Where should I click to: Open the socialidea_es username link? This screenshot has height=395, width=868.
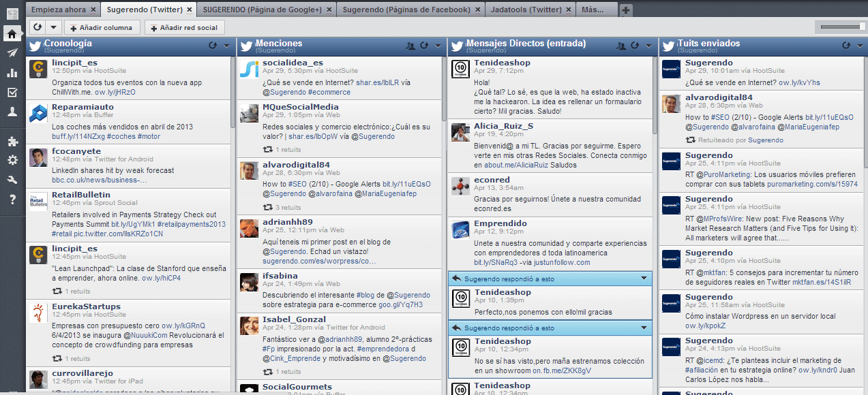(x=293, y=63)
